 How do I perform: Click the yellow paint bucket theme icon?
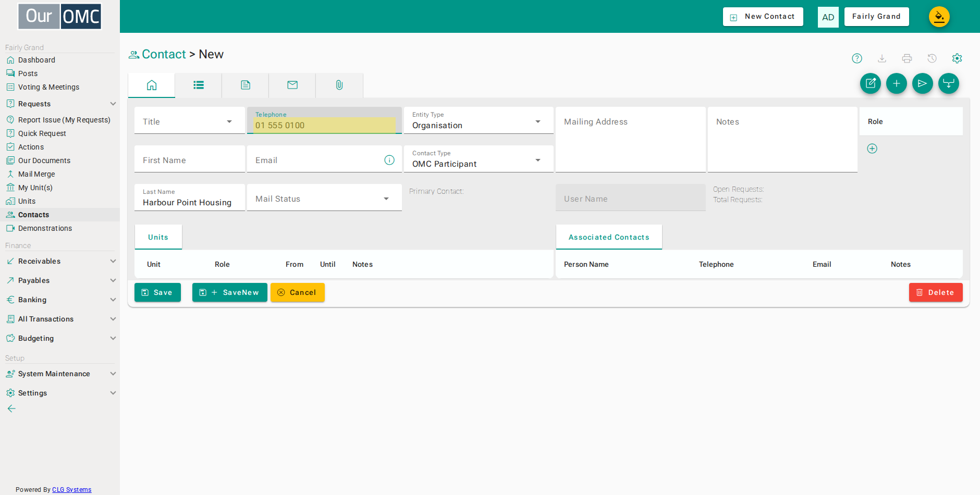click(939, 17)
